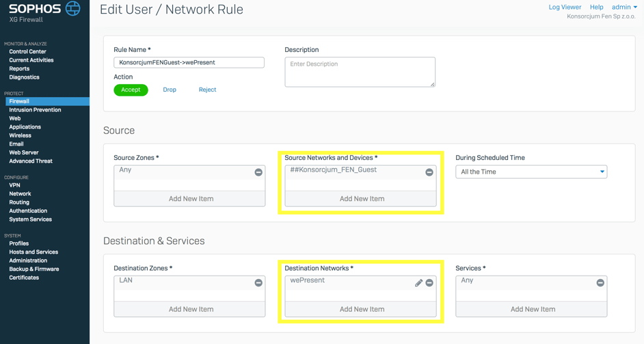644x344 pixels.
Task: Click the Rule Name text field
Action: click(x=189, y=62)
